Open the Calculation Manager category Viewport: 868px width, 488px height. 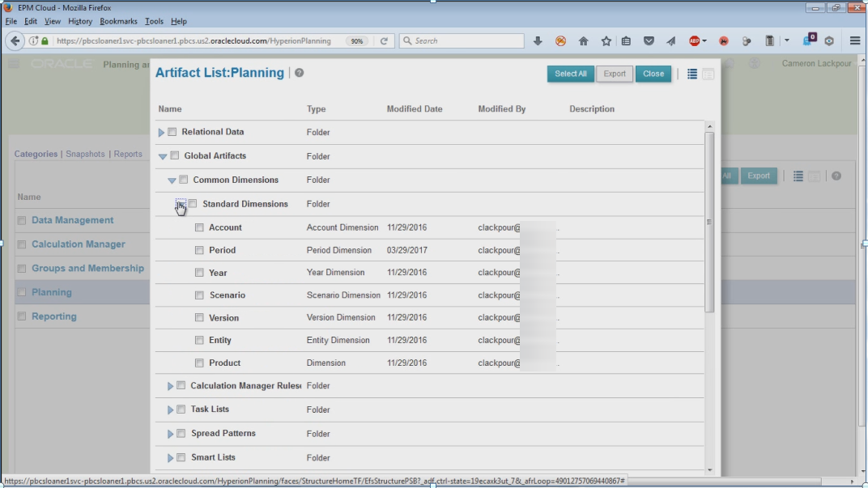click(78, 244)
